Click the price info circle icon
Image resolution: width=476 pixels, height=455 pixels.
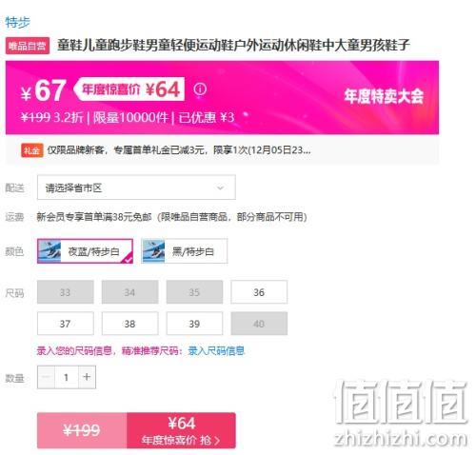point(200,89)
